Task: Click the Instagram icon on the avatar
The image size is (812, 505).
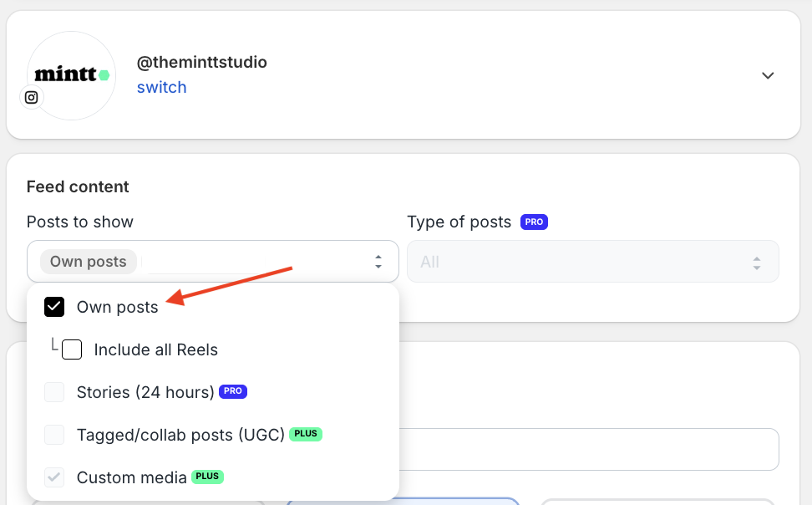Action: (x=32, y=98)
